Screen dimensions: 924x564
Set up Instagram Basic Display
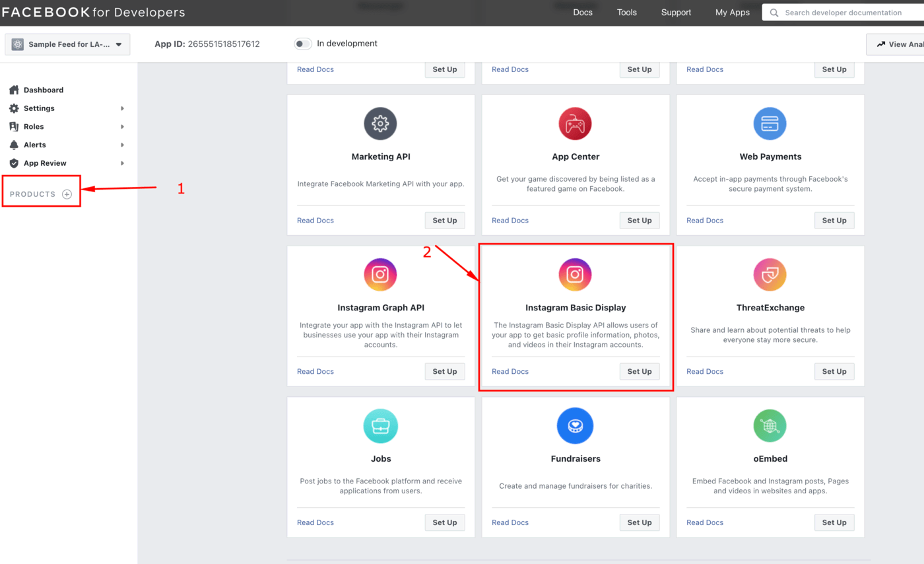point(639,371)
